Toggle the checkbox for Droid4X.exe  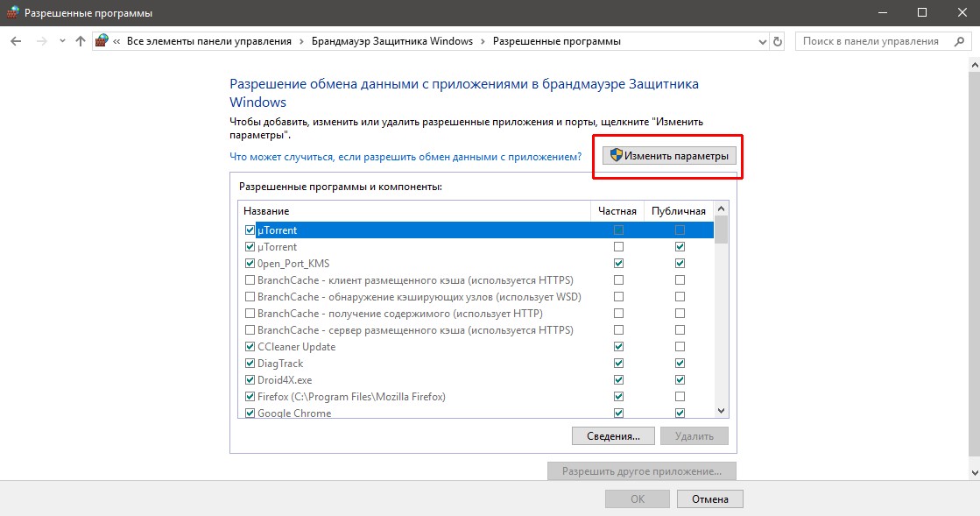[250, 379]
